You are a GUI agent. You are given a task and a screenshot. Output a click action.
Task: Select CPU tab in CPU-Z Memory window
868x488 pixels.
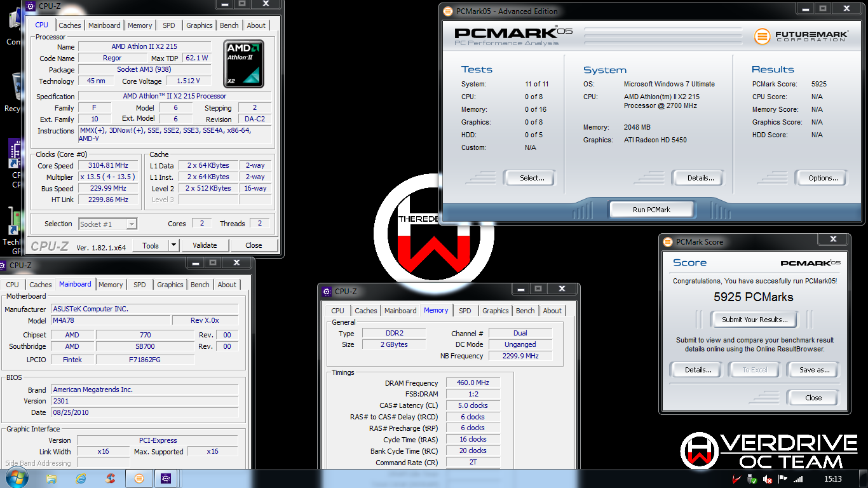(x=337, y=311)
